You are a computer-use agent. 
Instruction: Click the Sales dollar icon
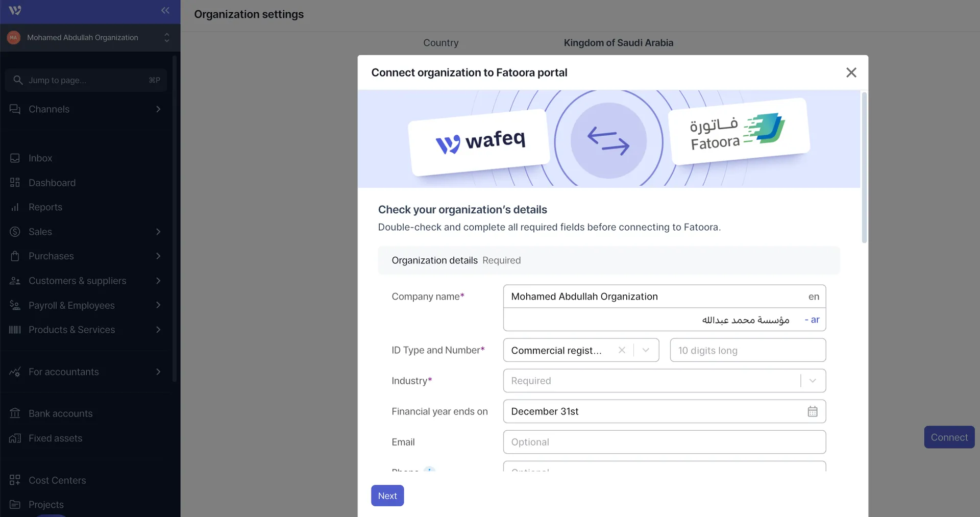(x=15, y=231)
